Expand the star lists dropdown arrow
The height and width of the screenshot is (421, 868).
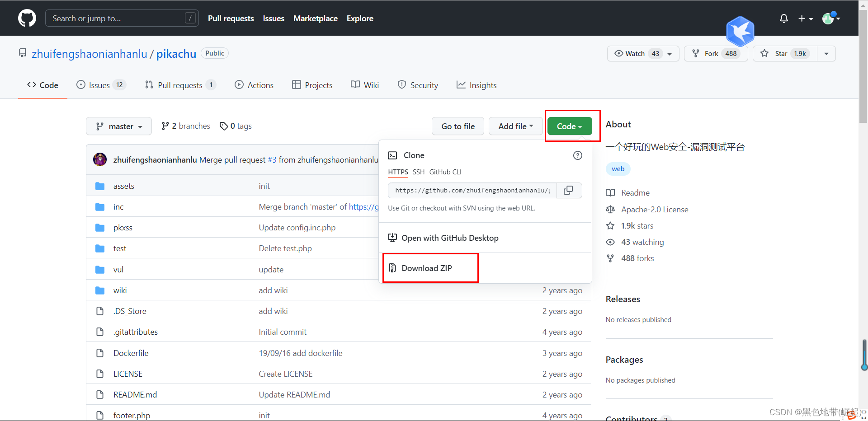[826, 53]
